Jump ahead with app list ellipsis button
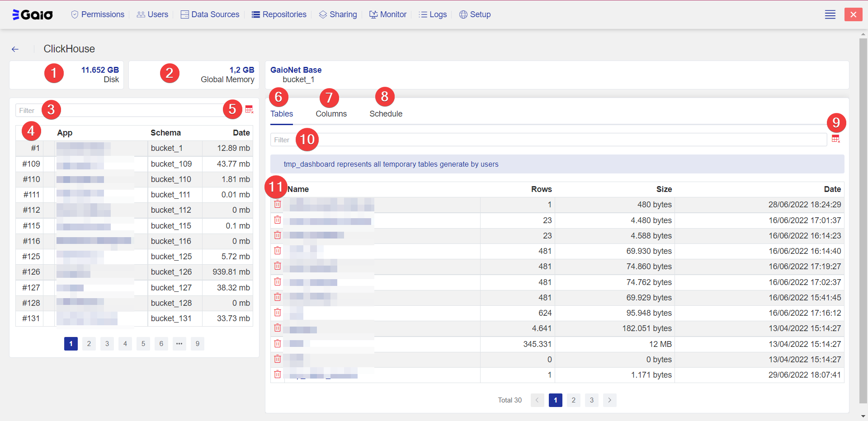868x421 pixels. coord(179,344)
